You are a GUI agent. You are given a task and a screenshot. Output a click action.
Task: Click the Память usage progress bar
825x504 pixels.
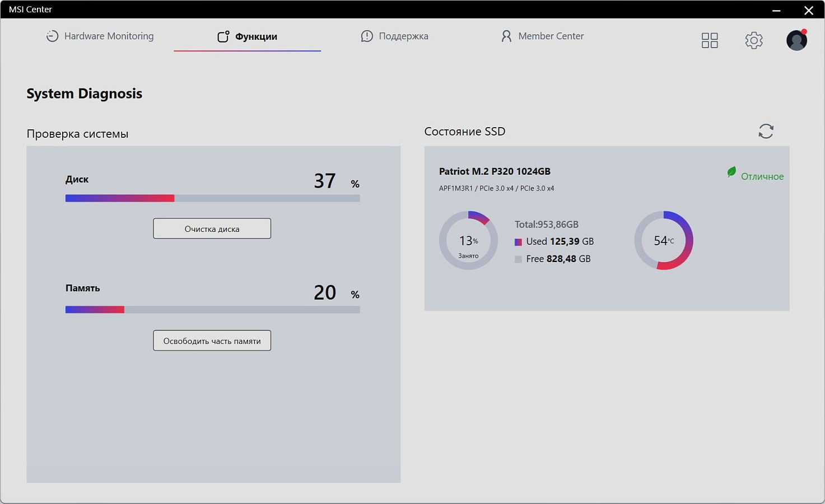pos(212,310)
